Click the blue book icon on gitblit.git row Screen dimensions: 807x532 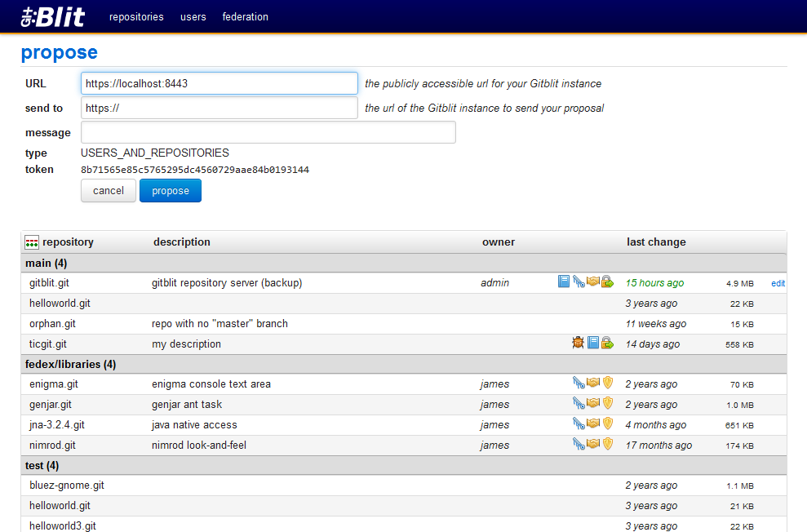tap(564, 282)
